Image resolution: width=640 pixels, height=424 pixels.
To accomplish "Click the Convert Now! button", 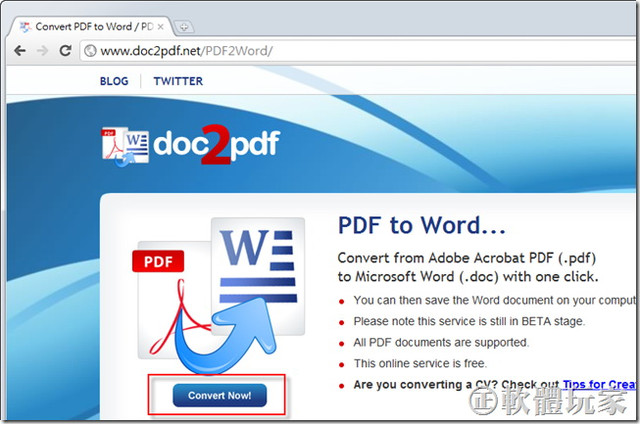I will coord(220,395).
